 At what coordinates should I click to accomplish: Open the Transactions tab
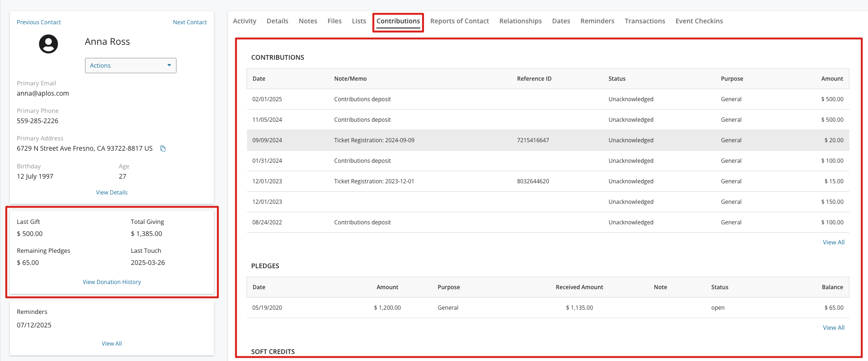[645, 21]
